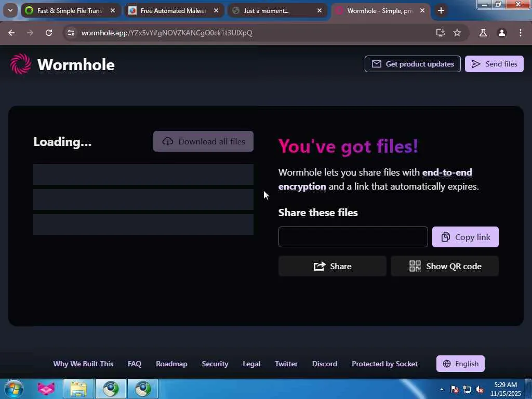Open Why We Built This link
The width and height of the screenshot is (532, 399).
pyautogui.click(x=83, y=364)
